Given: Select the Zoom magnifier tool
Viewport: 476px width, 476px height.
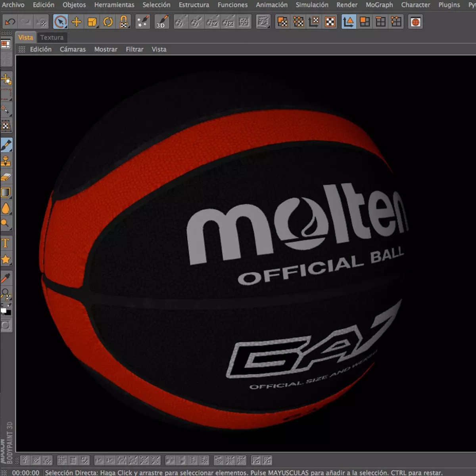Looking at the screenshot, I should (6, 294).
